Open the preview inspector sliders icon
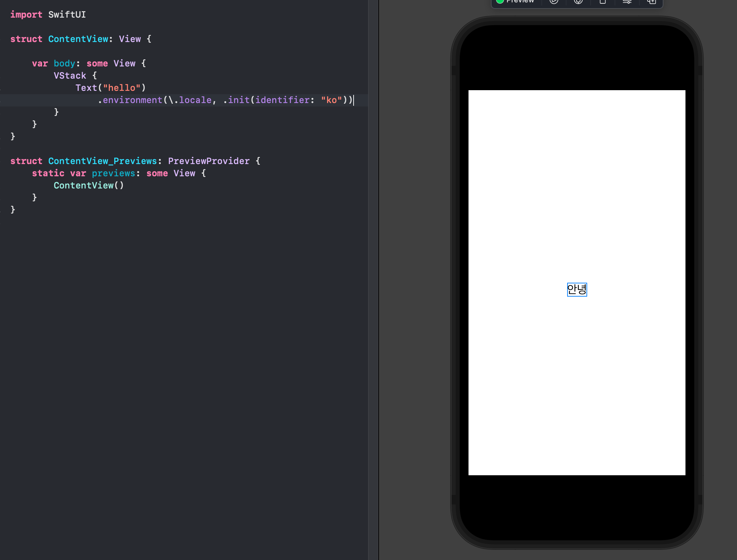 tap(627, 2)
